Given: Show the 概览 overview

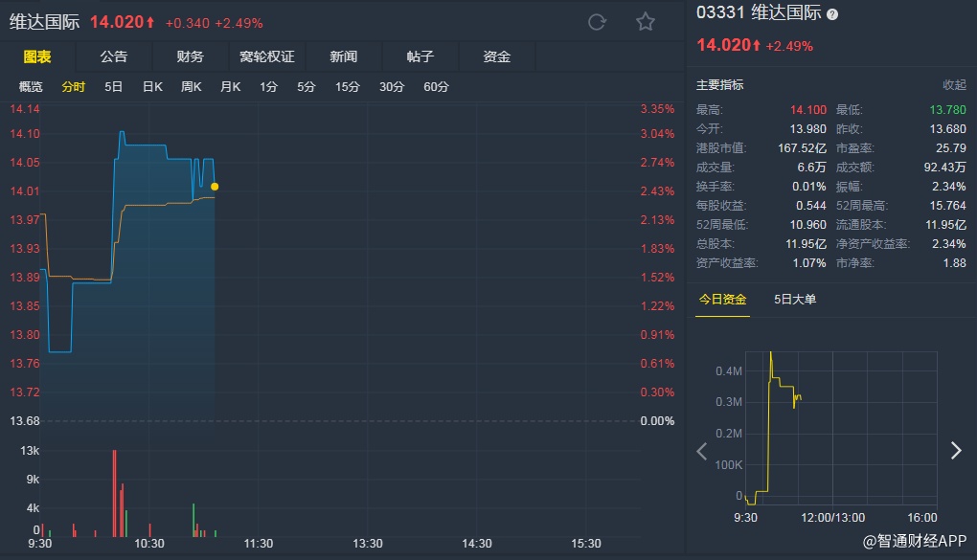Looking at the screenshot, I should point(31,87).
